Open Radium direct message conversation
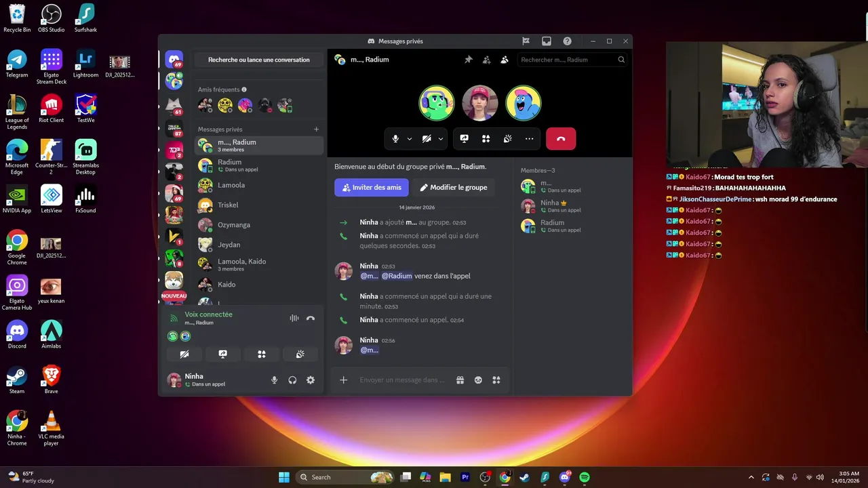Viewport: 868px width, 488px height. (x=259, y=165)
